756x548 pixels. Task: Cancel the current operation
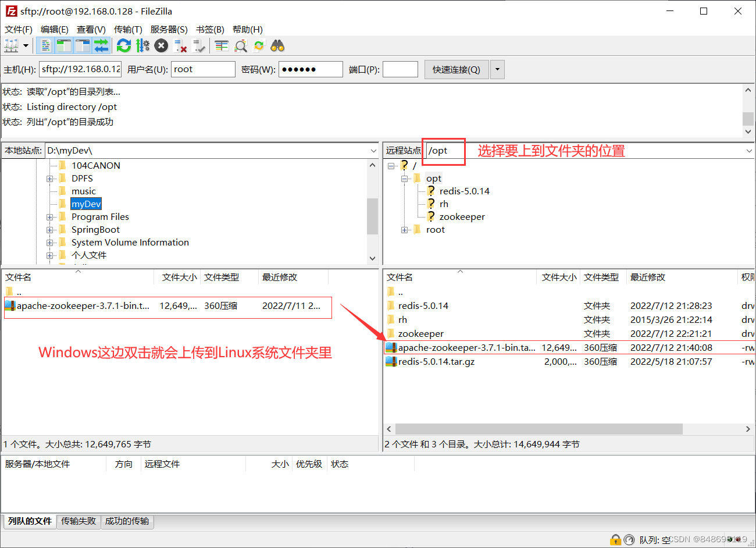(x=161, y=45)
